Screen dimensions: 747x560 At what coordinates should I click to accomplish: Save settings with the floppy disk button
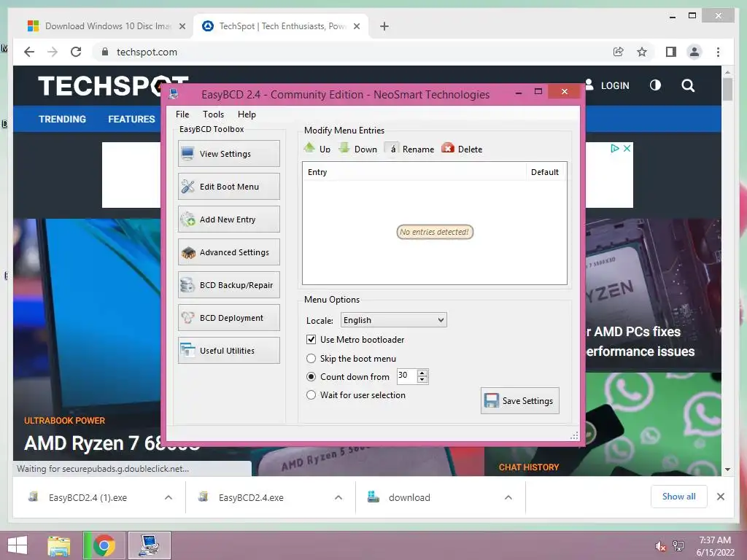click(519, 400)
